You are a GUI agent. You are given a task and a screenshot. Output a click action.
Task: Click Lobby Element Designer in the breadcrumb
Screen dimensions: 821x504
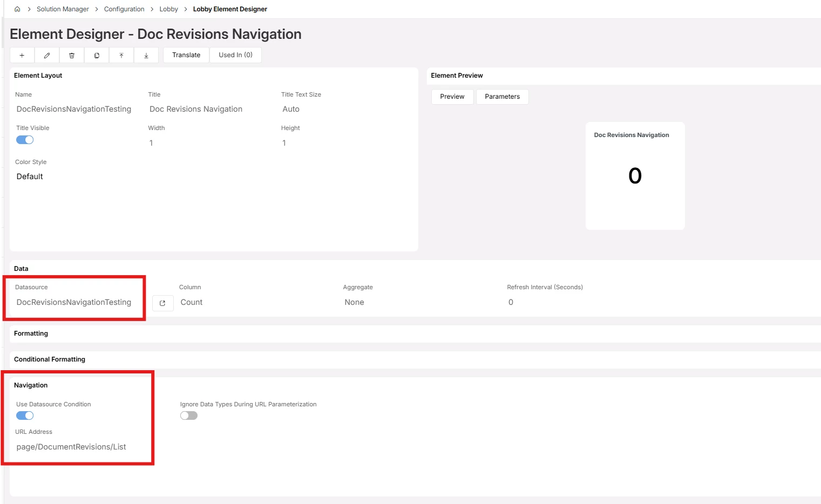pyautogui.click(x=230, y=9)
